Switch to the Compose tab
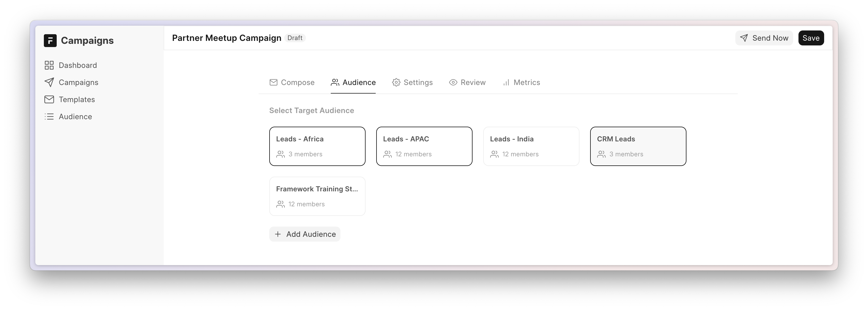Screen dimensions: 868x310 coord(292,83)
